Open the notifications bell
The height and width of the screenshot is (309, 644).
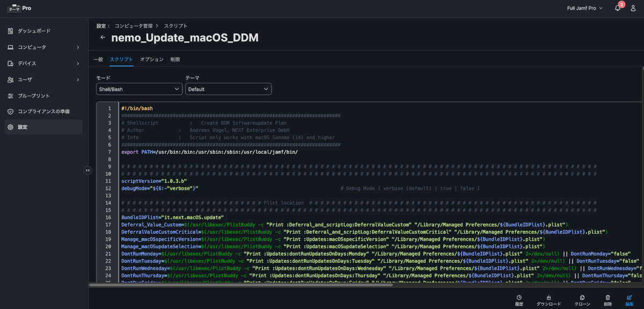[x=617, y=8]
